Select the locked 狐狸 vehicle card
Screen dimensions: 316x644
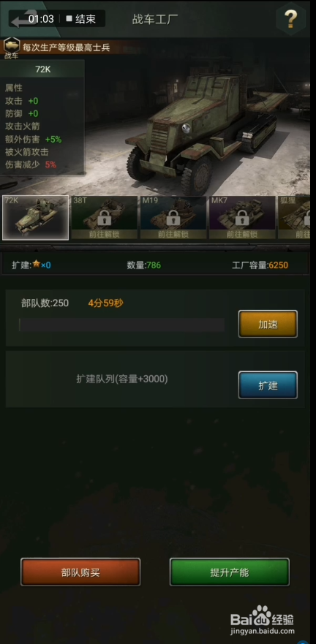click(294, 218)
